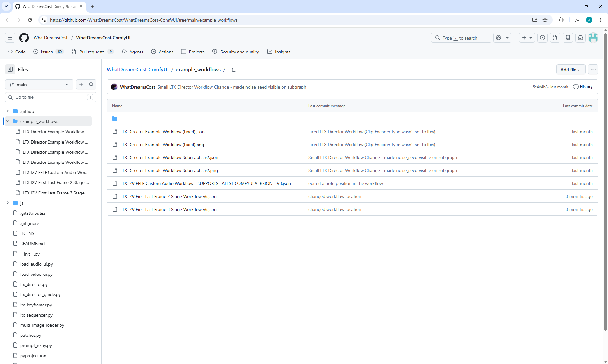Open the notifications inbox icon
Image resolution: width=608 pixels, height=364 pixels.
[x=580, y=38]
